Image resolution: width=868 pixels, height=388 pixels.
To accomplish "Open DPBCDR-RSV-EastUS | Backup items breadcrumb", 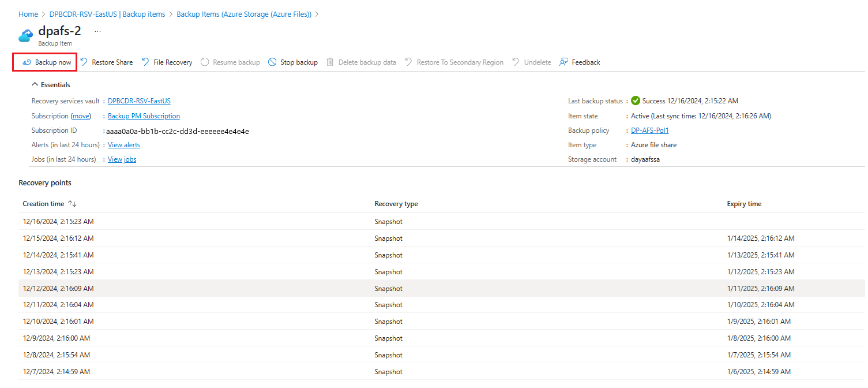I will tap(107, 14).
